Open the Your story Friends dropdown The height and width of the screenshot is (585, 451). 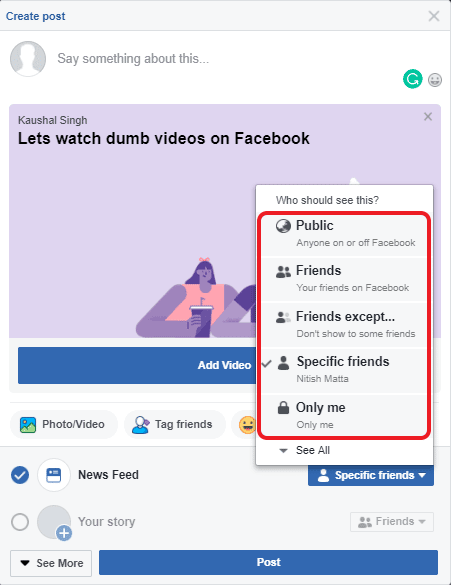(x=392, y=522)
